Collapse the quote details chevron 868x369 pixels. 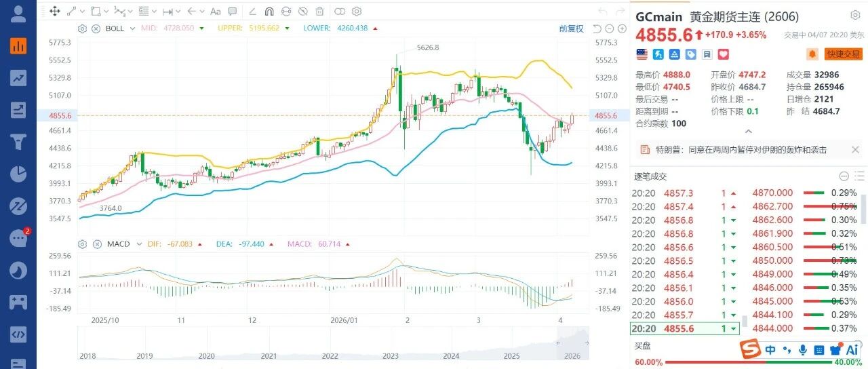[x=749, y=132]
